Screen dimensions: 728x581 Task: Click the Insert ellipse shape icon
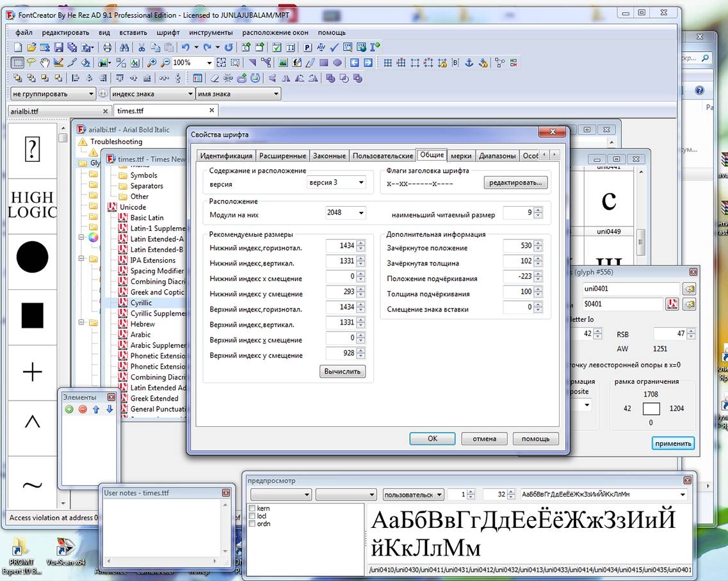[337, 63]
